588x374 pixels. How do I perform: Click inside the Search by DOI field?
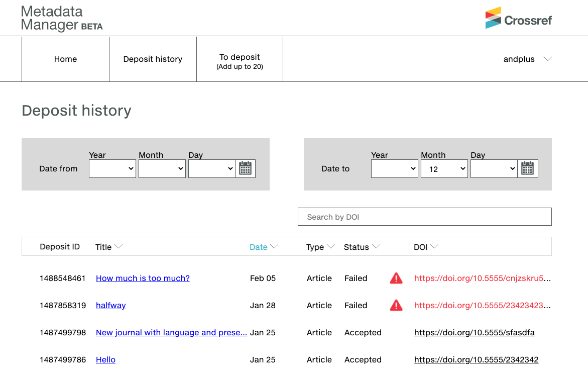coord(425,217)
